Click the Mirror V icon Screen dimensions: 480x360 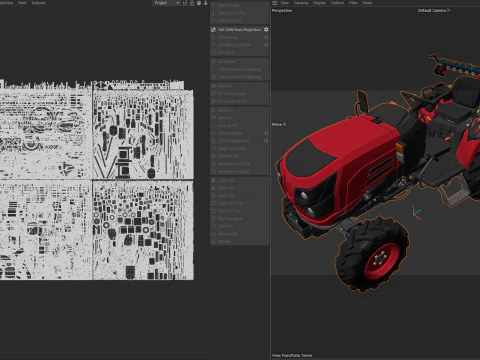(213, 118)
